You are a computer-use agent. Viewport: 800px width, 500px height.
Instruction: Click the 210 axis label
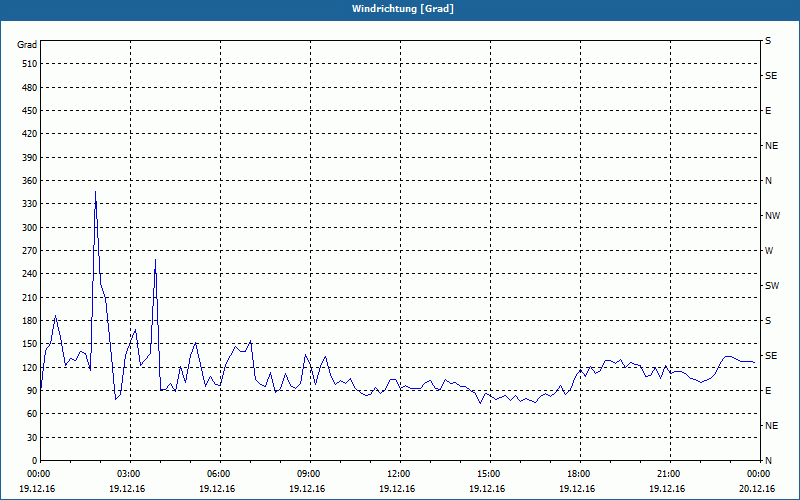pyautogui.click(x=30, y=297)
